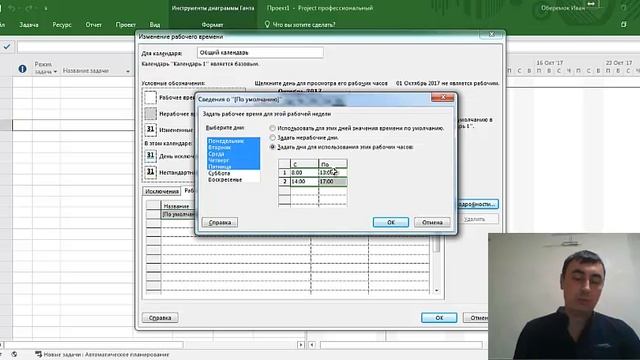Image resolution: width=640 pixels, height=360 pixels.
Task: Select Пятница in the days list
Action: [x=233, y=167]
